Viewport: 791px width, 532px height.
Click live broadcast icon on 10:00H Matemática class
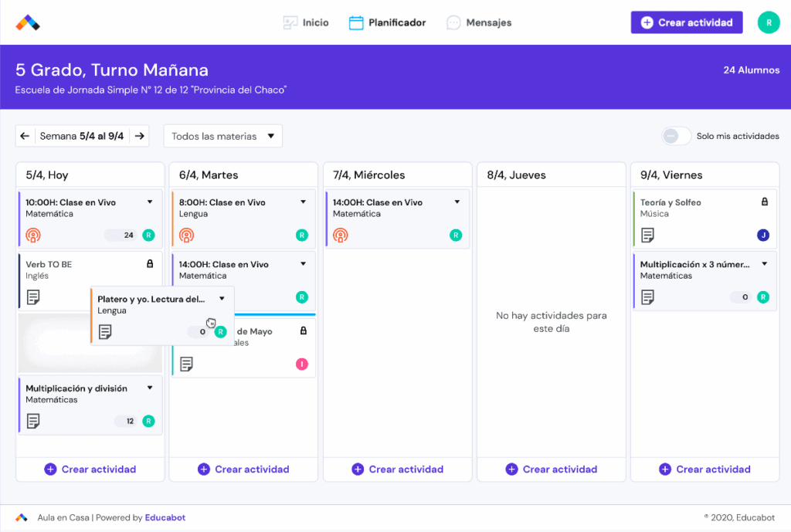pos(33,236)
